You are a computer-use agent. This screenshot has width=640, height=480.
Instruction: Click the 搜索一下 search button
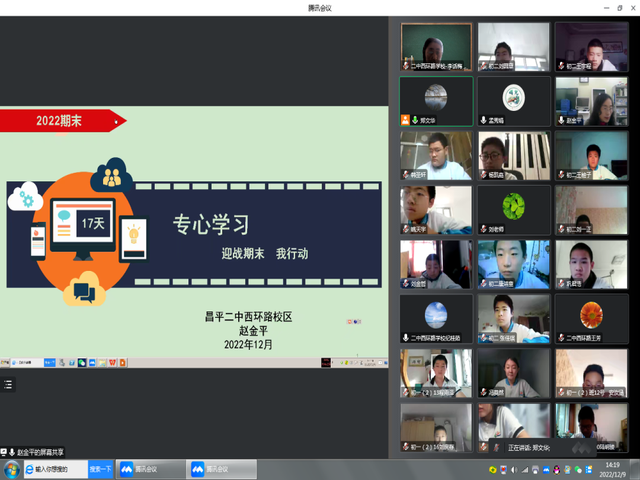pyautogui.click(x=100, y=469)
